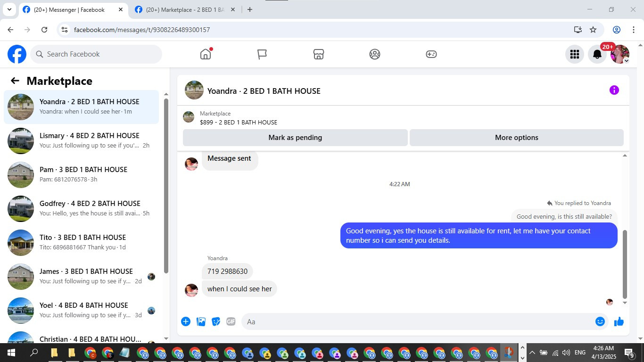
Task: Click the Search Facebook field
Action: [96, 54]
